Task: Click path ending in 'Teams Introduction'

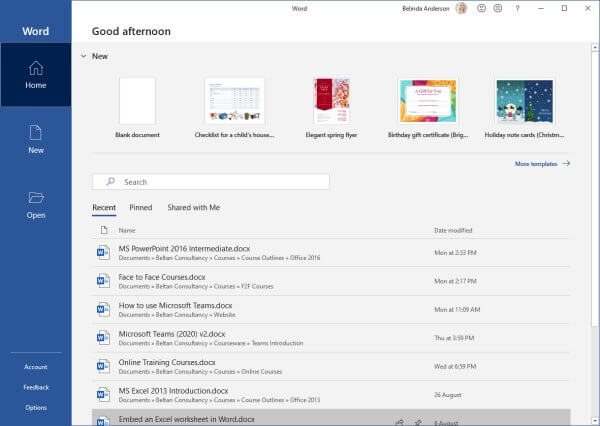Action: pos(211,343)
